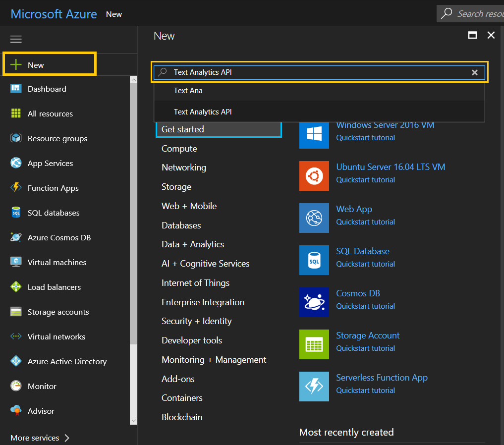
Task: Open the Azure Active Directory icon
Action: 16,361
